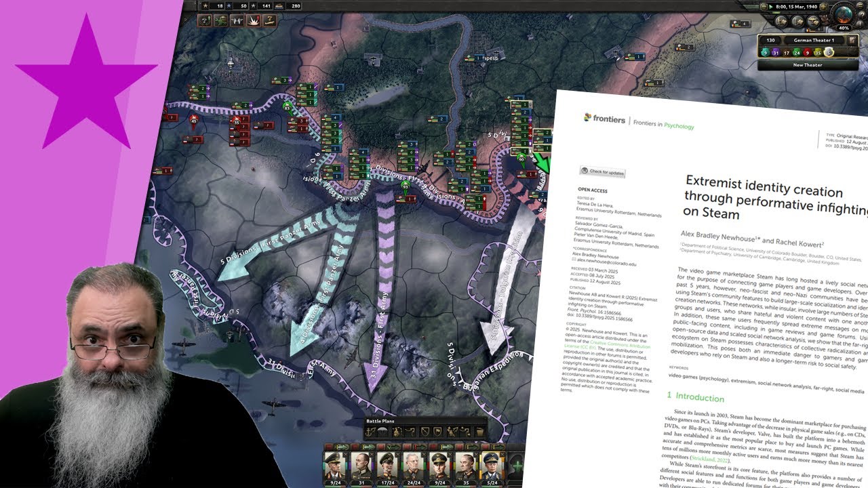The image size is (868, 488).
Task: Select the naval invasion battle plan tool
Action: point(369,432)
